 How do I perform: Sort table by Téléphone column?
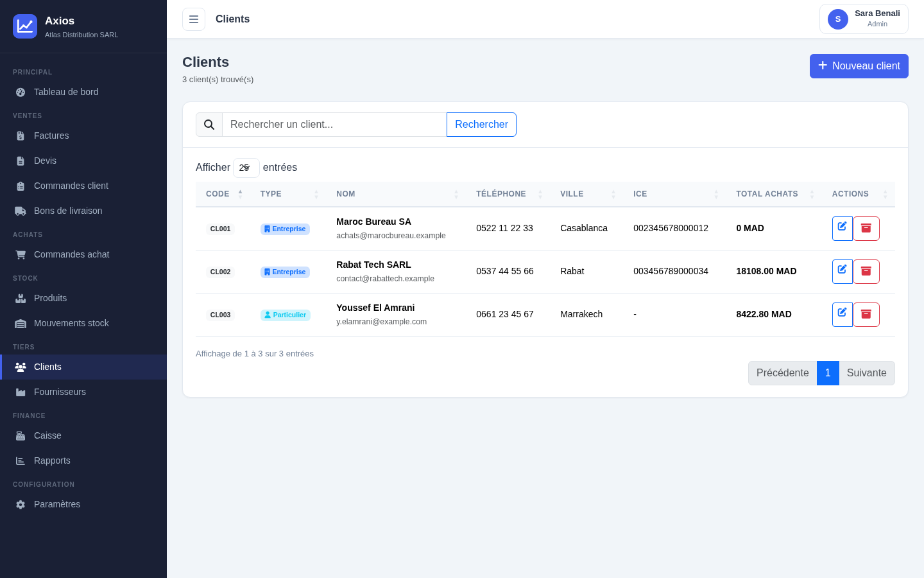508,194
